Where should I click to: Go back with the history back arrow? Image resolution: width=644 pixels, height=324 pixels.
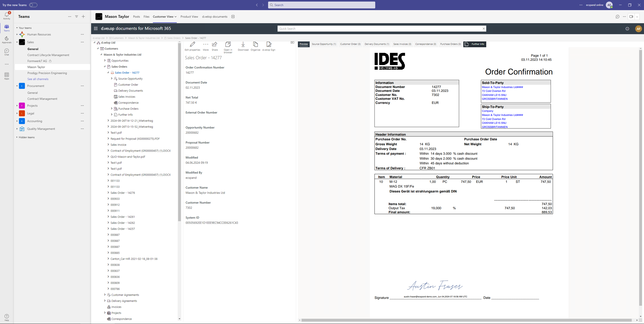click(x=257, y=5)
